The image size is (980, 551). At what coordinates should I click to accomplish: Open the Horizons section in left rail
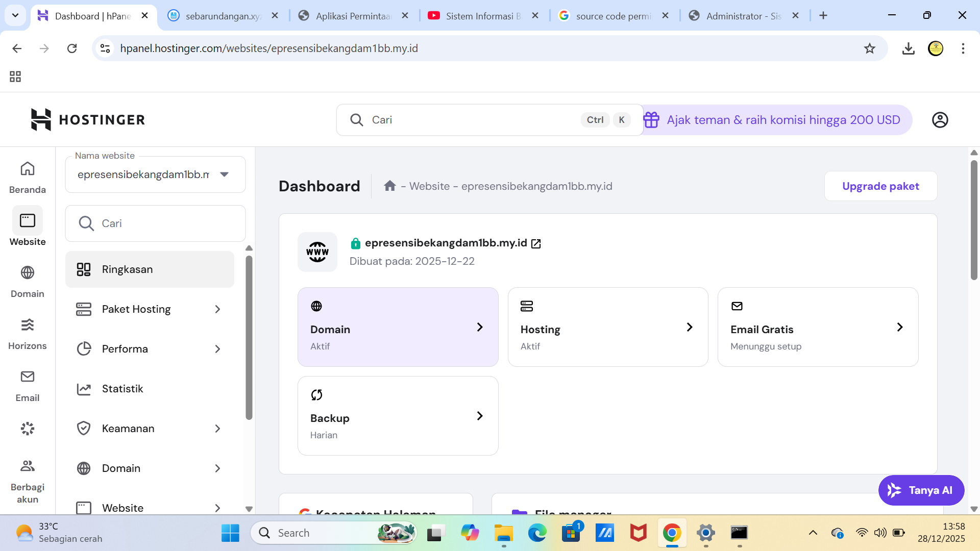tap(28, 333)
